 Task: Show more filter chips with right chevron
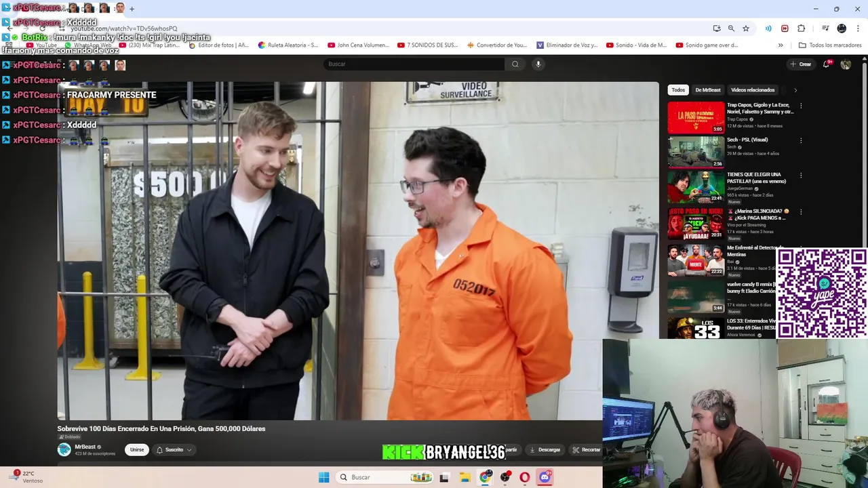coord(795,90)
